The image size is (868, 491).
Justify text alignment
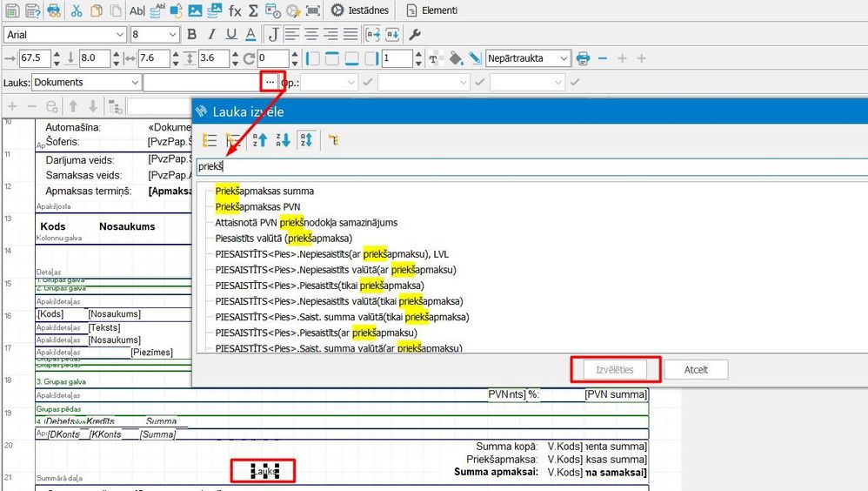click(350, 34)
